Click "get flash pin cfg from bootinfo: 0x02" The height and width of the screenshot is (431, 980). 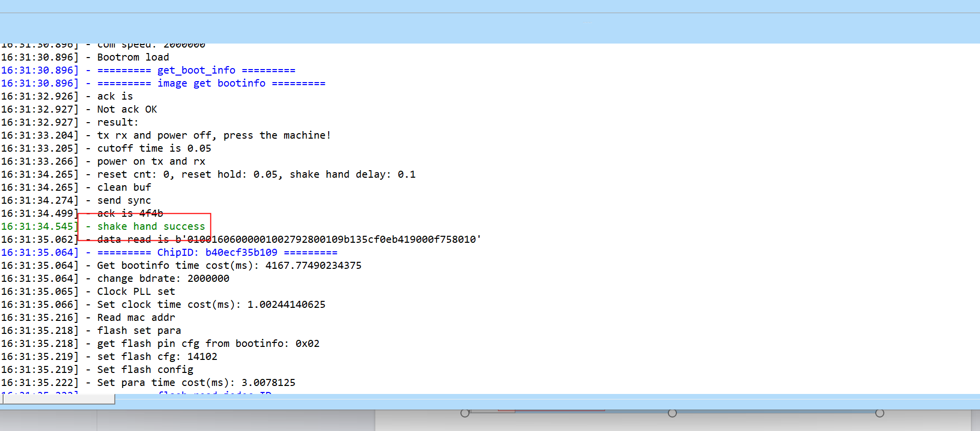[x=208, y=343]
